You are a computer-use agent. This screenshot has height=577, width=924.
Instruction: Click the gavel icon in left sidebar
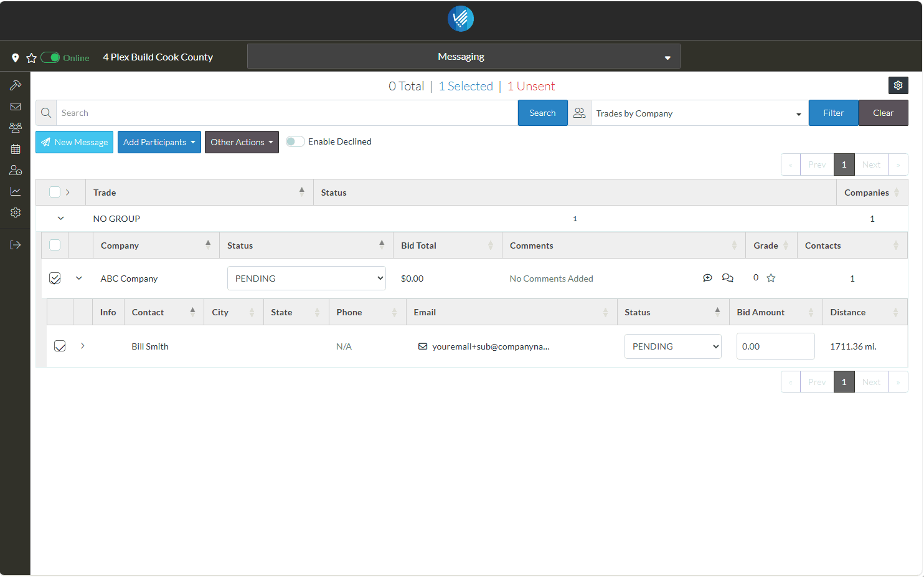(x=16, y=85)
